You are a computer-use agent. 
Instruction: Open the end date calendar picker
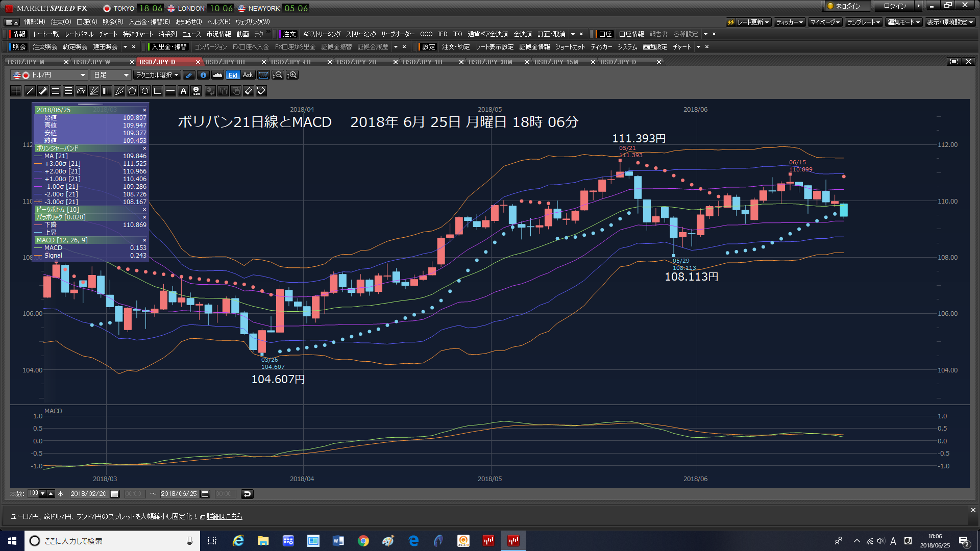click(205, 494)
